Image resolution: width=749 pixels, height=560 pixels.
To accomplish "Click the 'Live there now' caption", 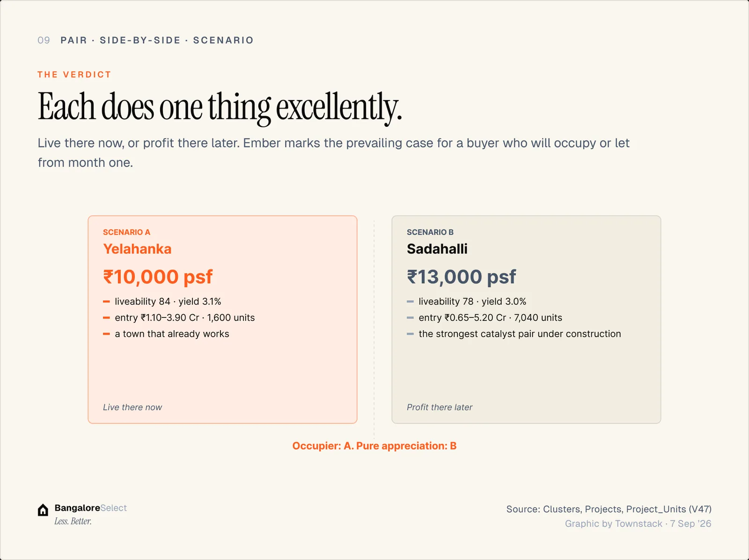I will pos(132,407).
